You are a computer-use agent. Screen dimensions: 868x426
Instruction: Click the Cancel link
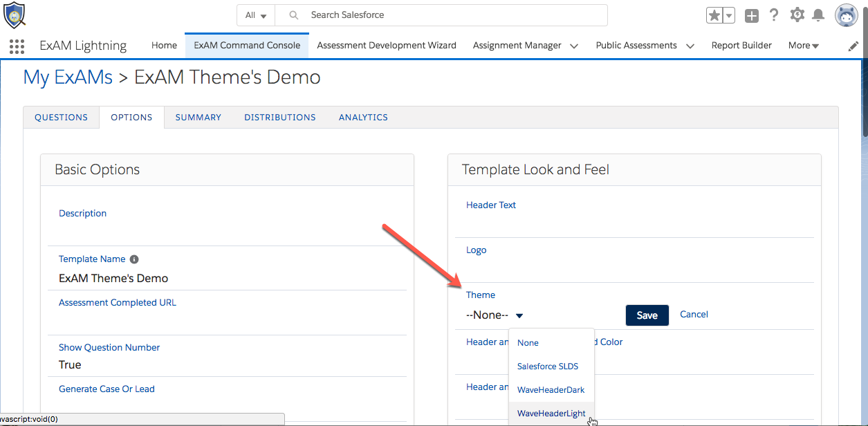click(x=694, y=315)
